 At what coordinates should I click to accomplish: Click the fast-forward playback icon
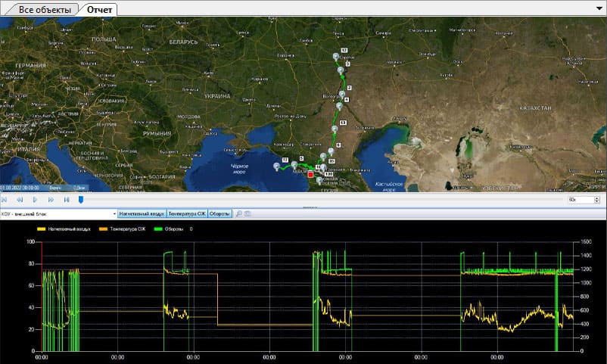click(x=51, y=200)
